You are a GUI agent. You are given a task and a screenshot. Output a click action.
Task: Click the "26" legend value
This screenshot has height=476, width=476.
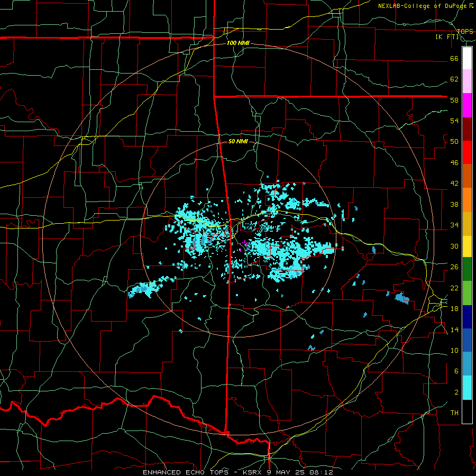(x=454, y=267)
